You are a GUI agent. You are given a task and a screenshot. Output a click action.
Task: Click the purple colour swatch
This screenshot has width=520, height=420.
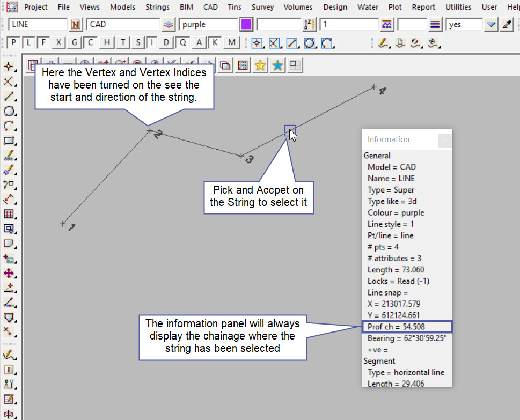246,25
